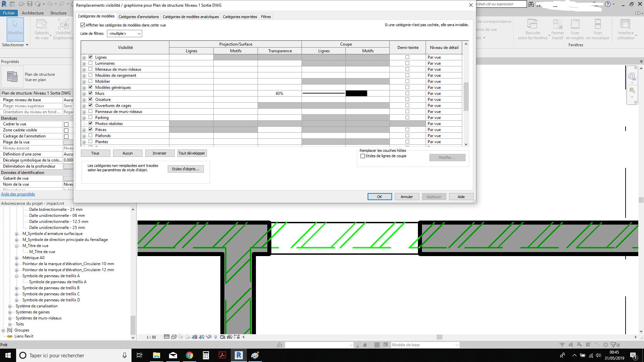The height and width of the screenshot is (362, 644).
Task: Check Styles de lignes de coupe option
Action: tap(363, 156)
